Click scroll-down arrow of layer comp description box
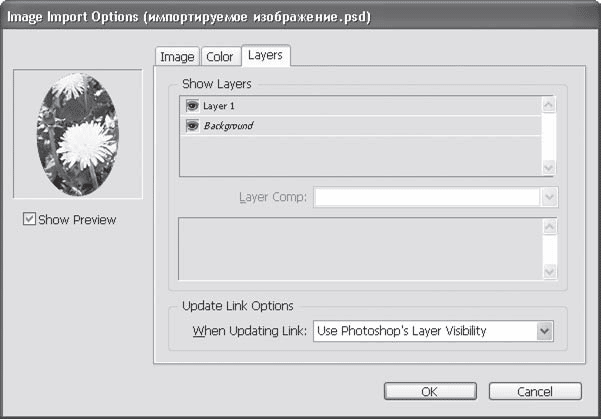 coord(549,271)
